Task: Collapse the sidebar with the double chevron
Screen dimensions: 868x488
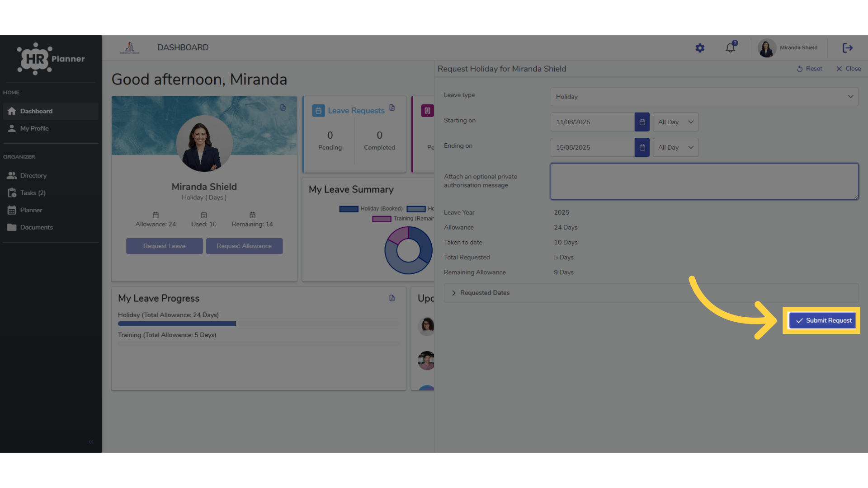Action: point(91,442)
